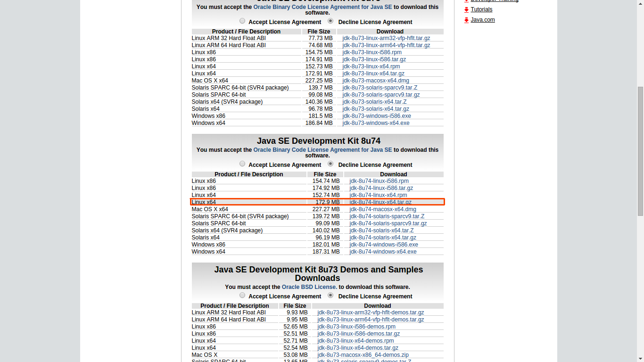644x362 pixels.
Task: Click the 186.84 MB file size cell
Action: [319, 123]
